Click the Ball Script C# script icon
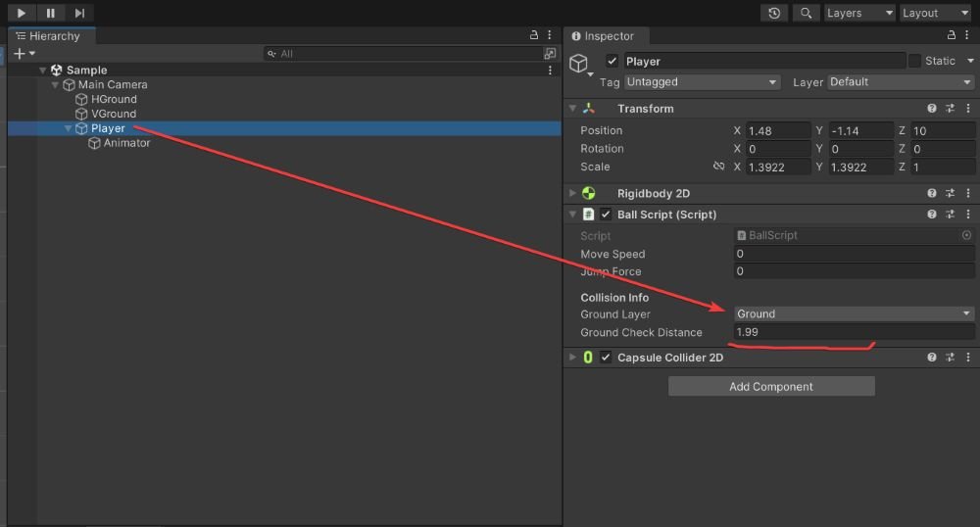The height and width of the screenshot is (527, 980). tap(588, 215)
